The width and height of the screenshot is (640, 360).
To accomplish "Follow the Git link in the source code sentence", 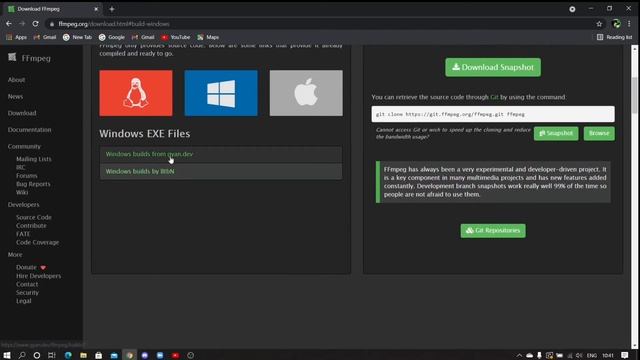I will pos(494,97).
